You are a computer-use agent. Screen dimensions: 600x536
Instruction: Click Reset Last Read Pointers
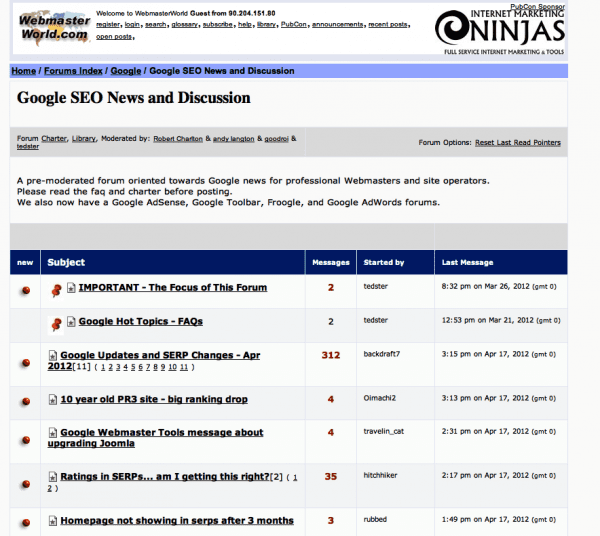(x=518, y=143)
